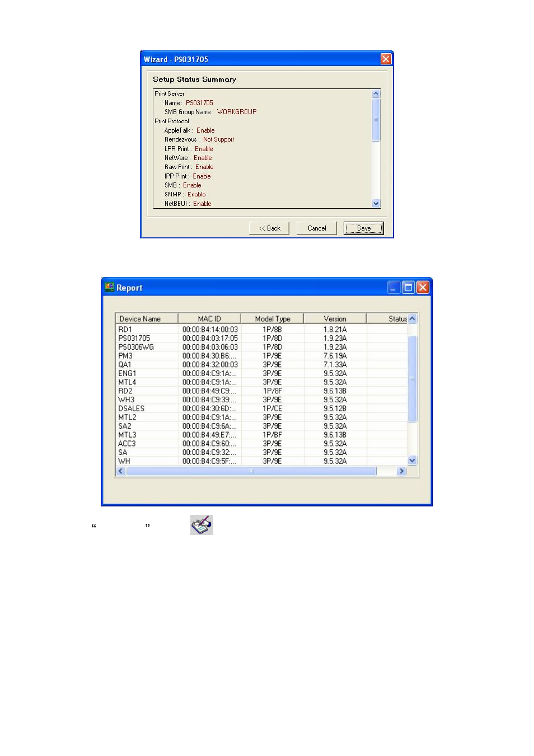Click the Report window application icon

click(109, 287)
